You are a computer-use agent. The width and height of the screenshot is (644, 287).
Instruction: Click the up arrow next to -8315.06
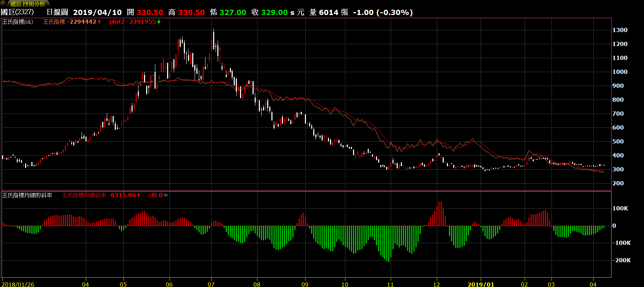(138, 195)
